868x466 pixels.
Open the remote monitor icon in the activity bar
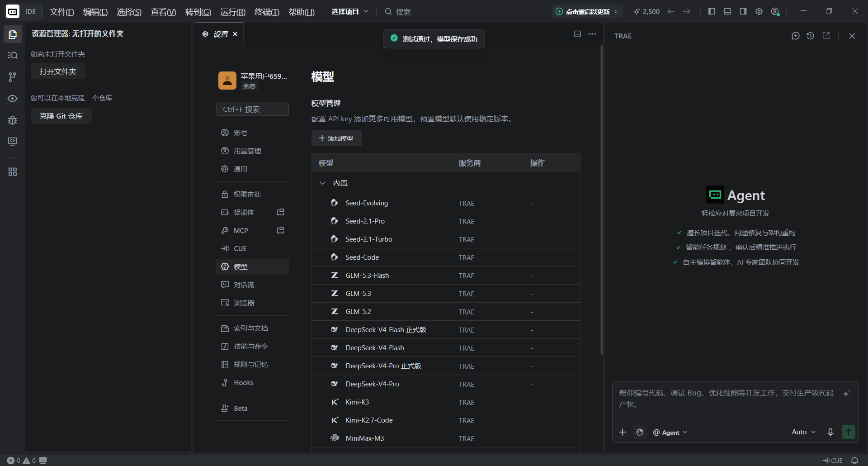(13, 141)
